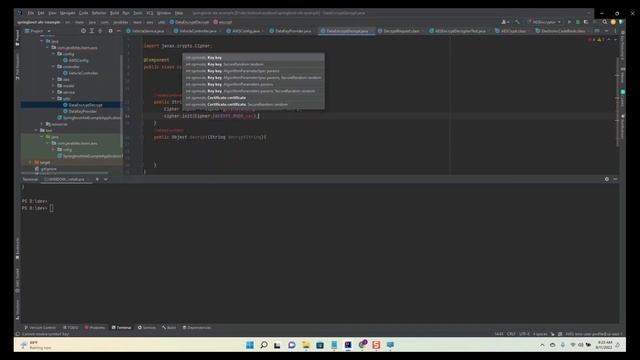Choose first 'Key key' completion suggestion

[253, 58]
